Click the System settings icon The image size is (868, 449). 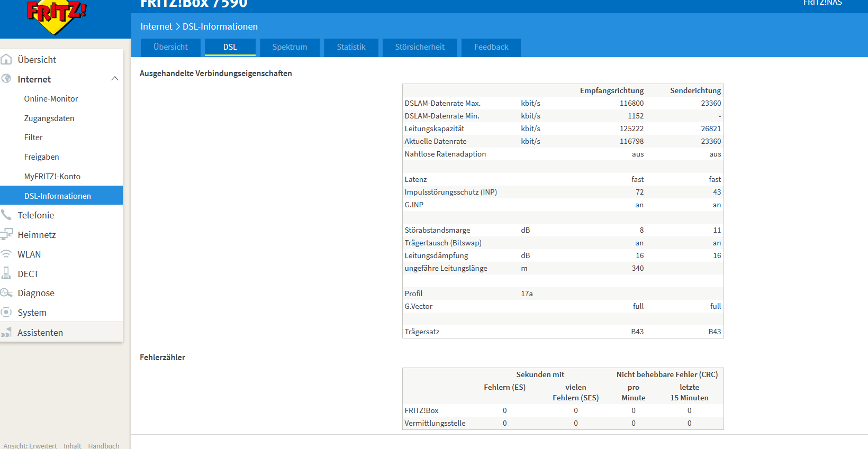[6, 312]
